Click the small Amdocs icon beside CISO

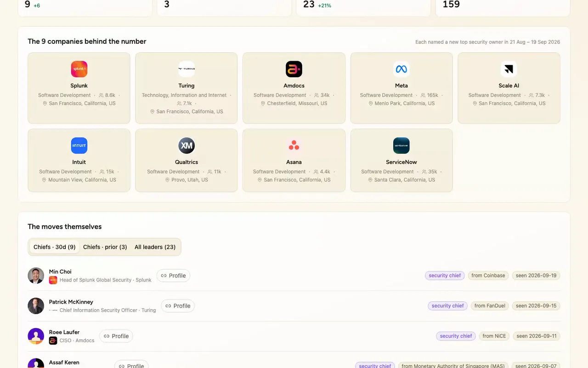(x=53, y=340)
